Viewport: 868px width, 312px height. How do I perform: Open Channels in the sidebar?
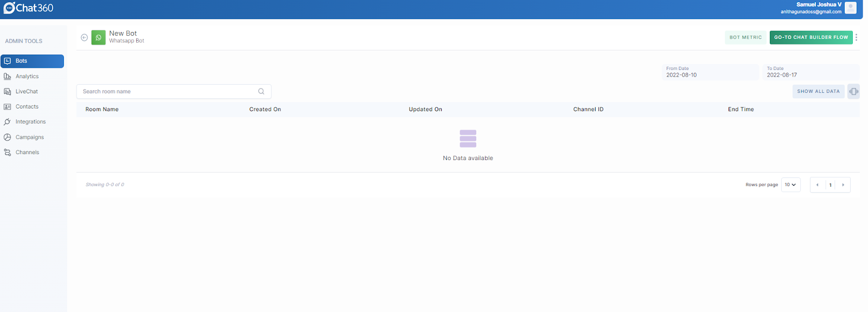coord(32,152)
